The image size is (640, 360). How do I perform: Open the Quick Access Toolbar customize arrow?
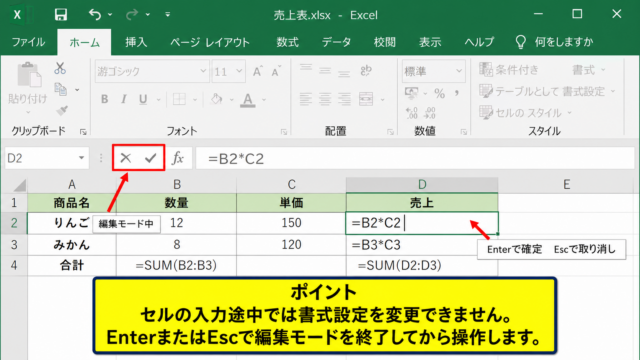pos(167,15)
